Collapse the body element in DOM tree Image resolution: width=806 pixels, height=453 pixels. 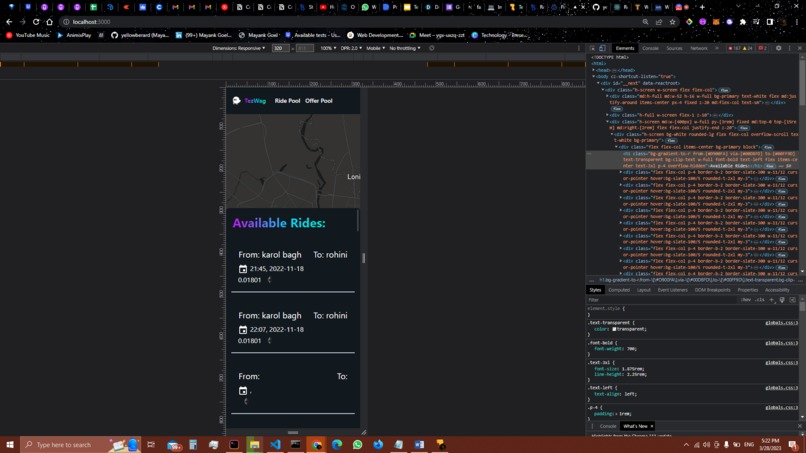(x=594, y=76)
